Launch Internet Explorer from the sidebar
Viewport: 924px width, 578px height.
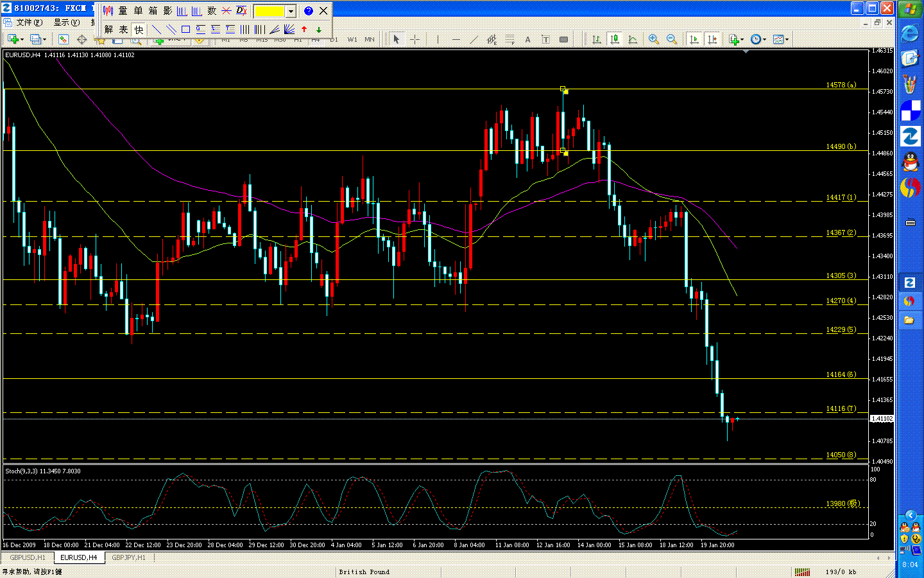coord(910,33)
